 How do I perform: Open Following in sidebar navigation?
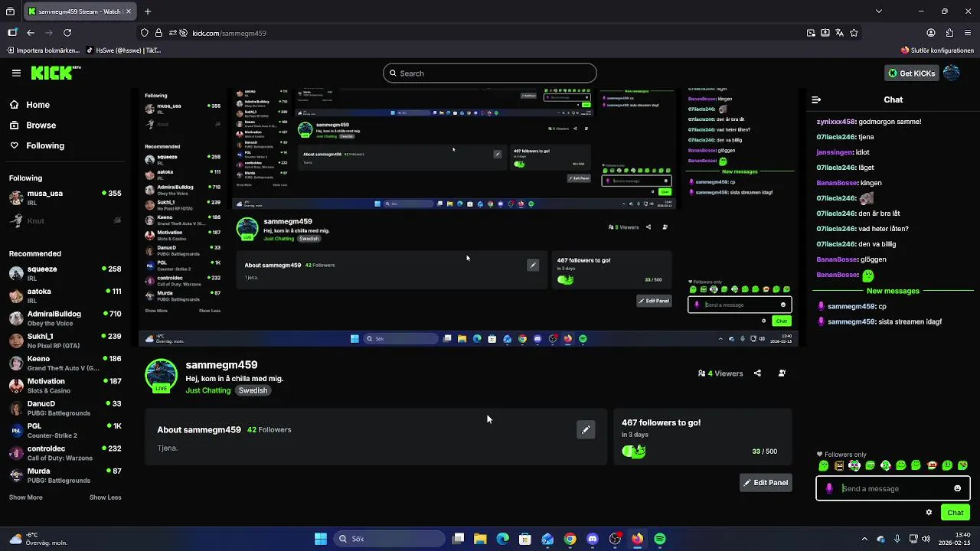tap(37, 145)
